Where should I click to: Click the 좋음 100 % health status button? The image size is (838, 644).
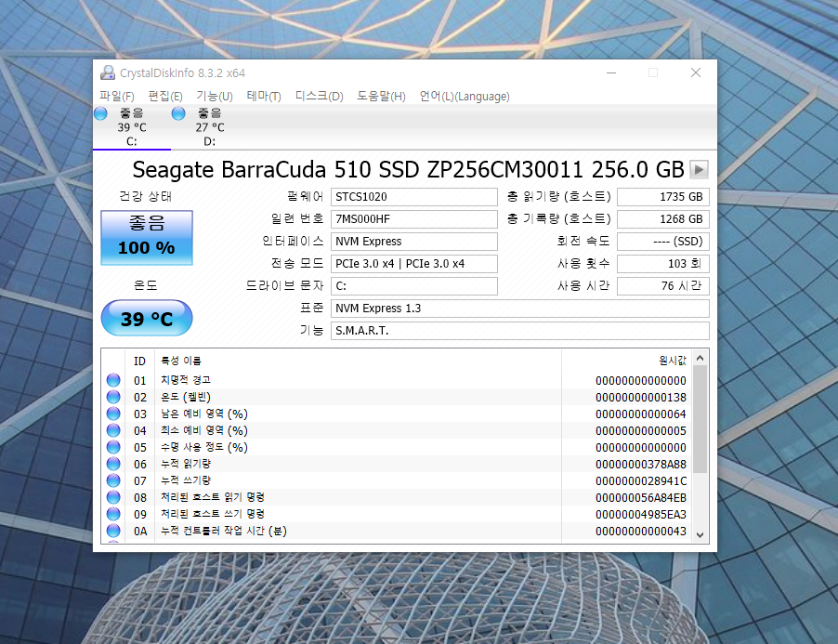147,237
